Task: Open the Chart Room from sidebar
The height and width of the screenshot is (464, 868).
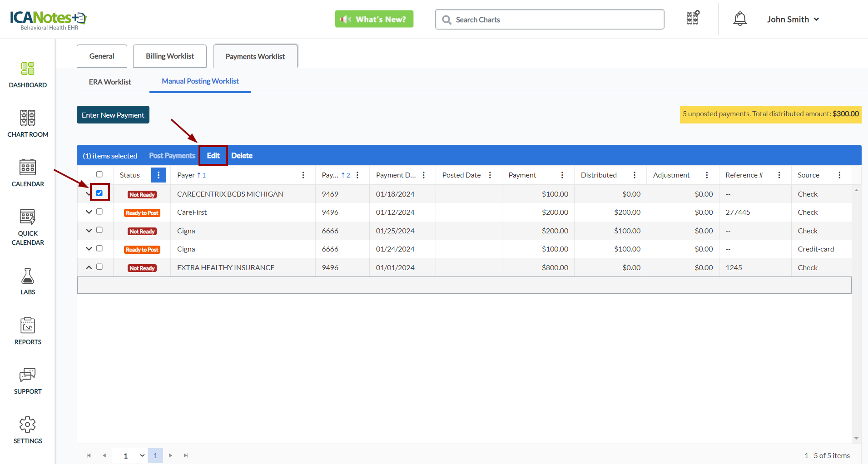Action: click(28, 118)
